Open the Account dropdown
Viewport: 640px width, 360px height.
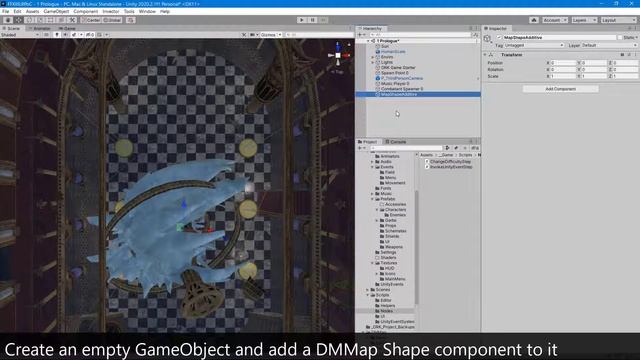click(554, 20)
